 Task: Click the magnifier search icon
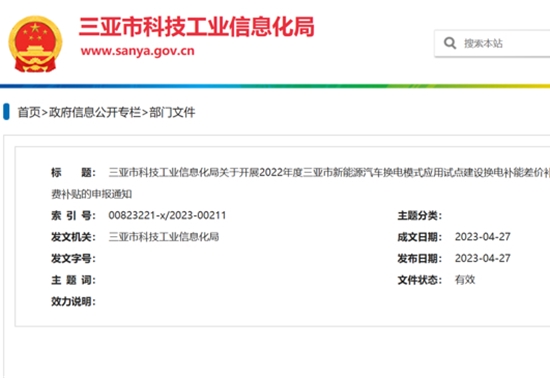450,43
